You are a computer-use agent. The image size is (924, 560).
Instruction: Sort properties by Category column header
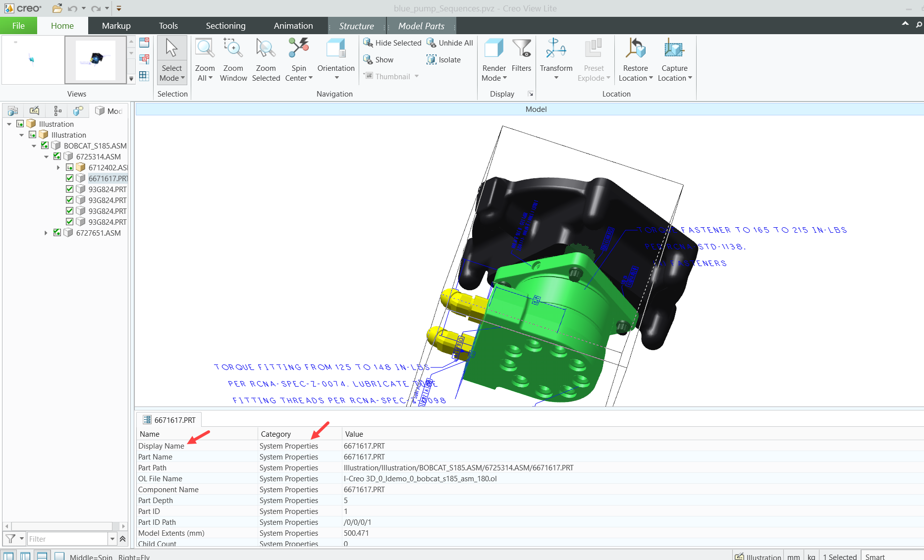pos(300,434)
